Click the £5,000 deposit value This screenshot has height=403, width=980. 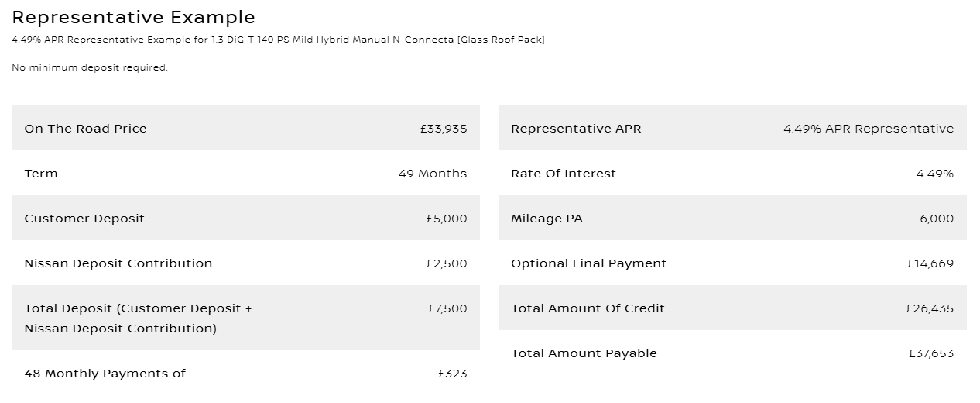447,219
